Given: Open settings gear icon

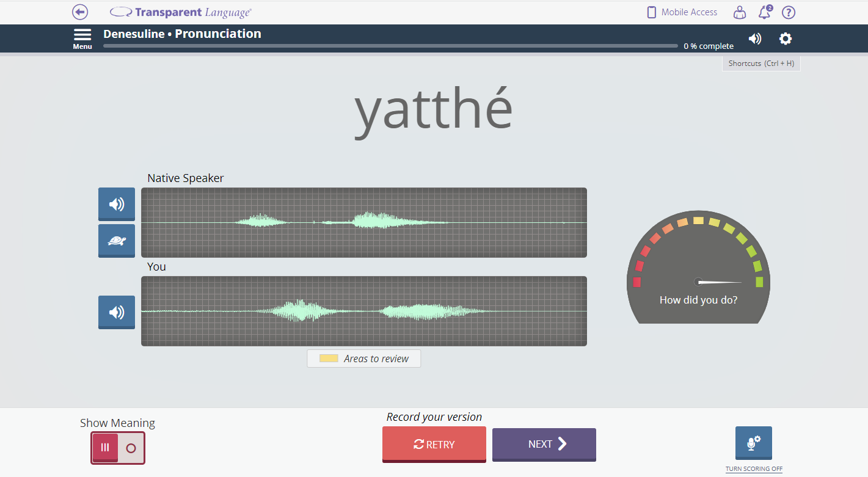Looking at the screenshot, I should point(786,38).
